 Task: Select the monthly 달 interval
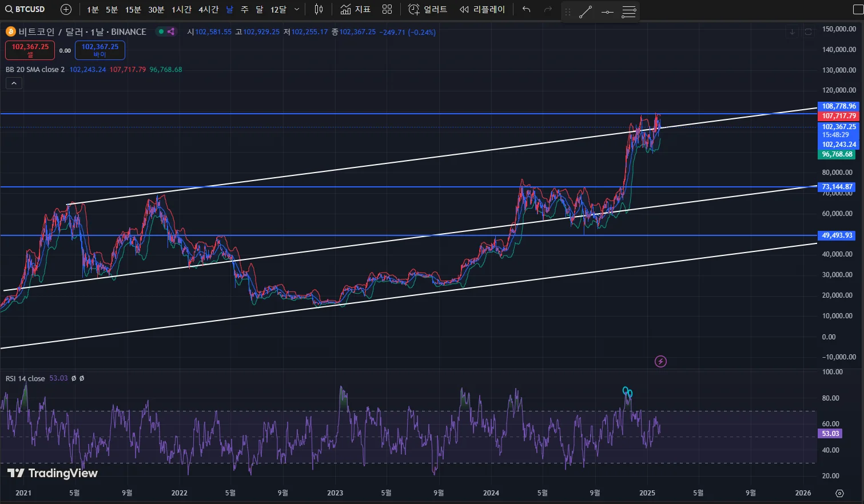pos(259,10)
